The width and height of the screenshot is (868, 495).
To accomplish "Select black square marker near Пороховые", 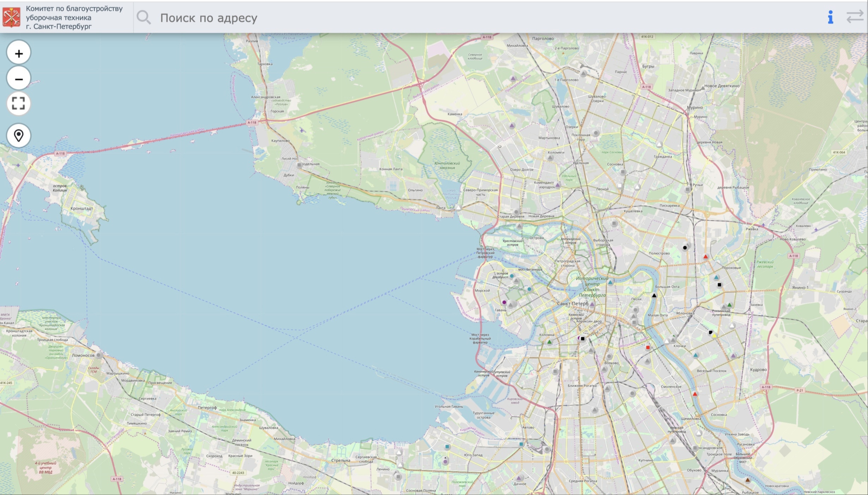I will [719, 285].
